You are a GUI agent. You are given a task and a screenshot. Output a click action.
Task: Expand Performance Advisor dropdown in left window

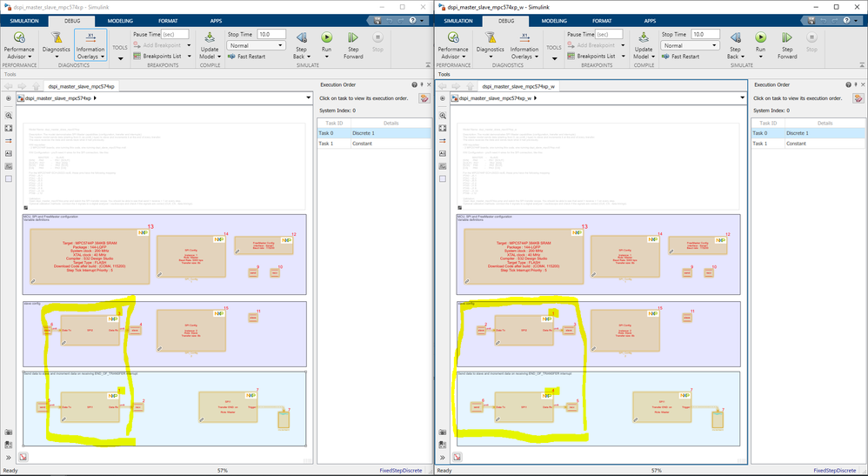click(x=31, y=57)
